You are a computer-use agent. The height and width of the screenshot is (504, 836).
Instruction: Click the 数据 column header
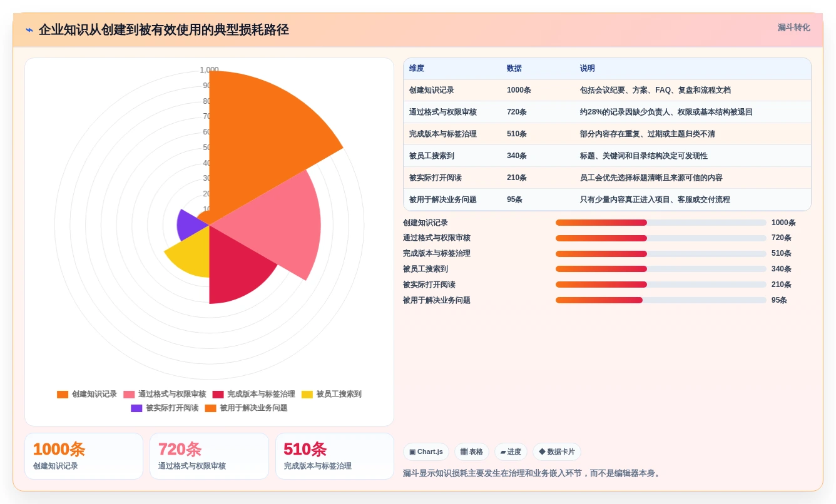[514, 68]
